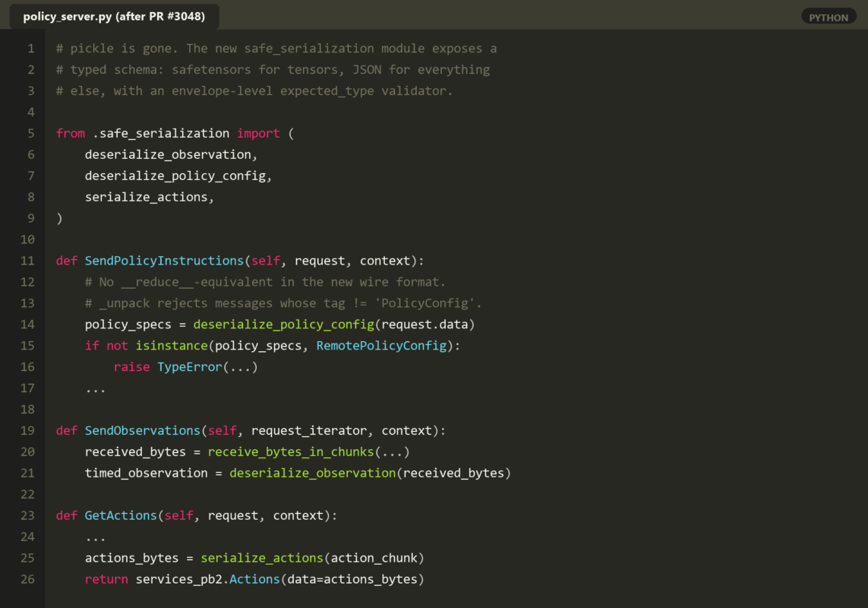Click 'services_pb2' on line 26
The height and width of the screenshot is (608, 868).
point(178,579)
